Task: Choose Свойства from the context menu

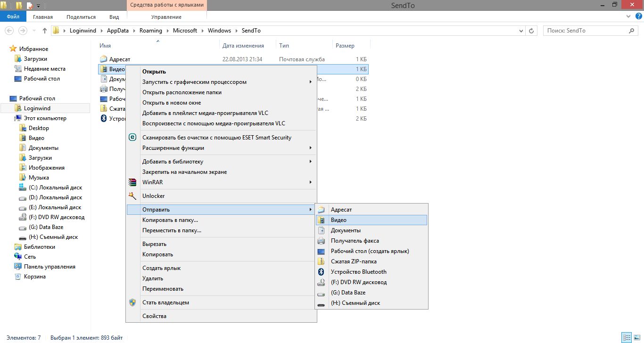Action: [154, 316]
